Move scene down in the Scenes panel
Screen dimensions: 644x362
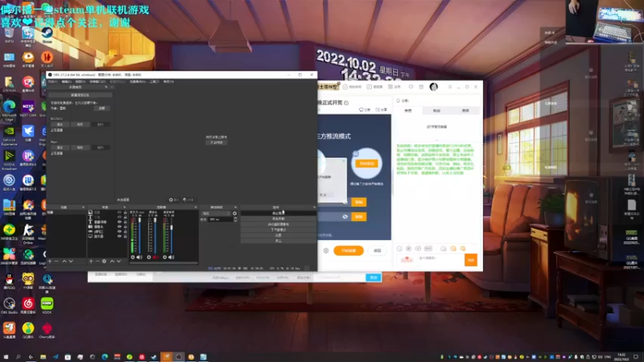pos(71,261)
